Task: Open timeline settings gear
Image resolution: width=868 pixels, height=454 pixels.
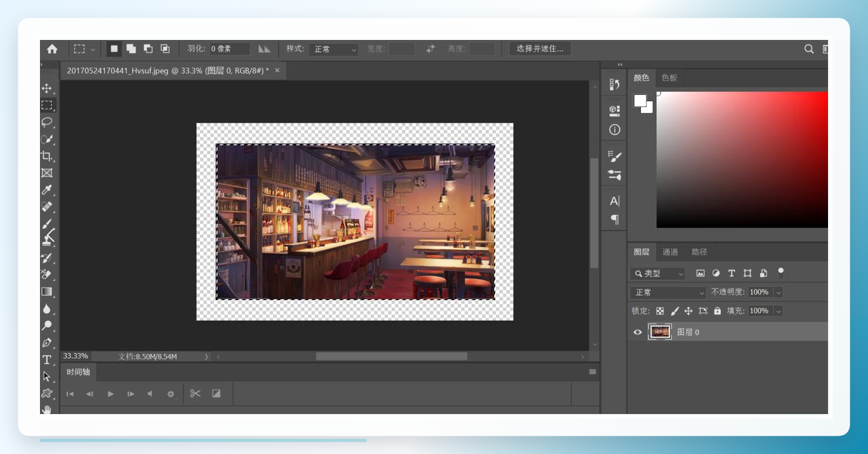Action: click(x=170, y=394)
